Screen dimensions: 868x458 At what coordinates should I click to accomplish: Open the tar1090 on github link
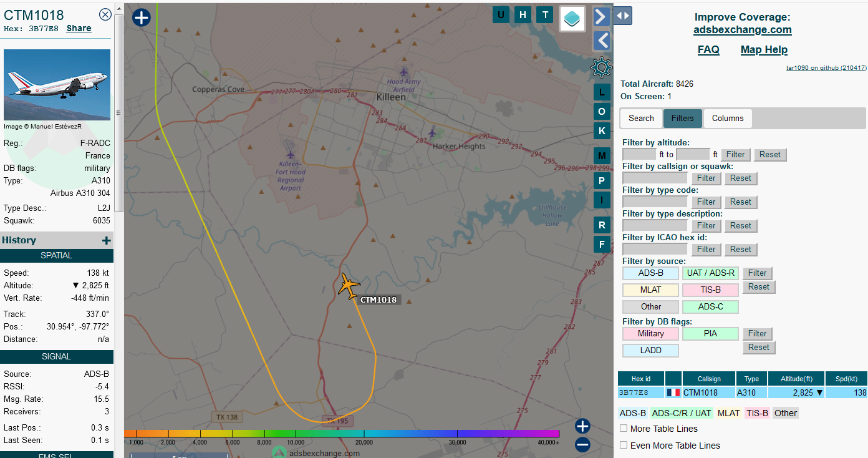point(826,67)
